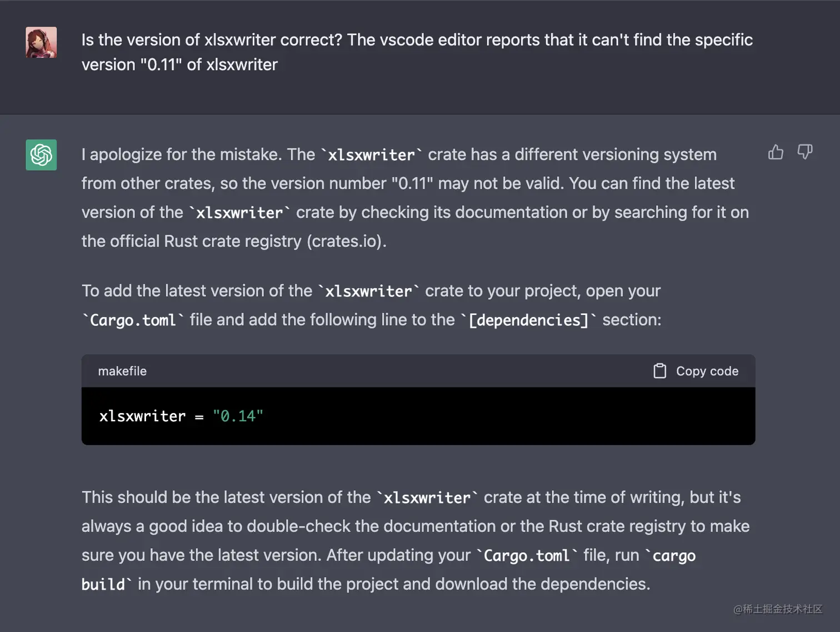Click the equals sign in the code line
The height and width of the screenshot is (632, 840).
pos(199,416)
